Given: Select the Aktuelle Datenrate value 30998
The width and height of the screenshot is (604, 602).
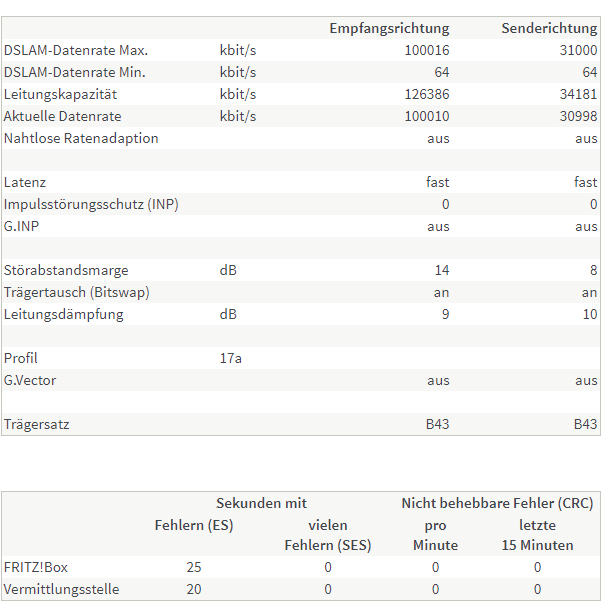Looking at the screenshot, I should click(579, 116).
